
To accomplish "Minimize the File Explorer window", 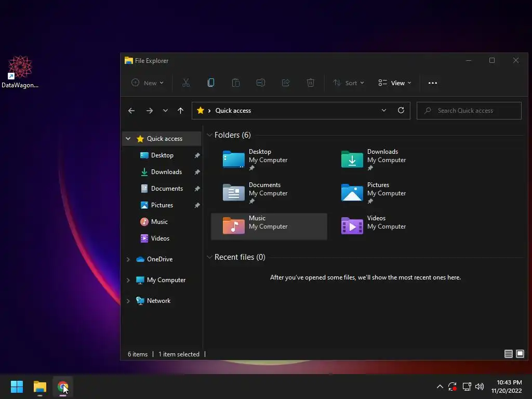I will coord(469,60).
